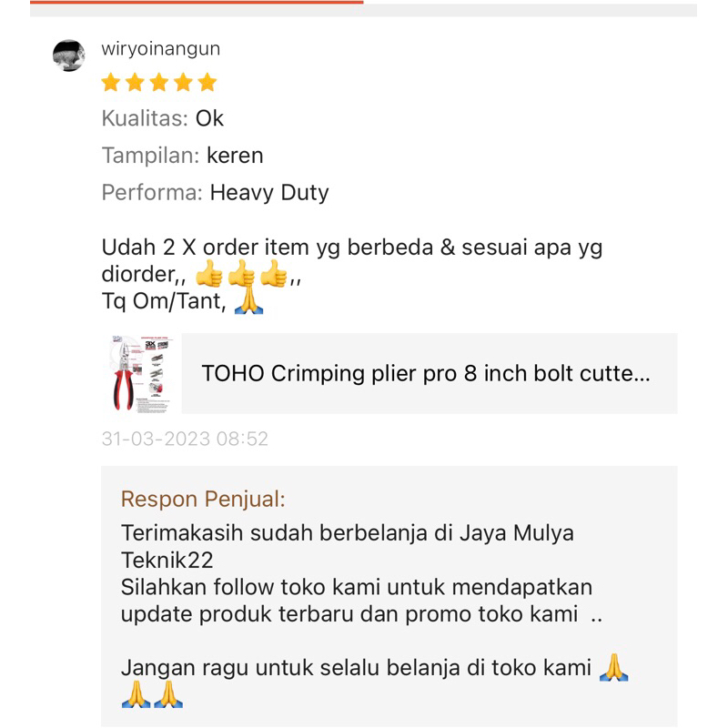The image size is (728, 728).
Task: Click the last praying hands emoji in reply
Action: pos(168,694)
